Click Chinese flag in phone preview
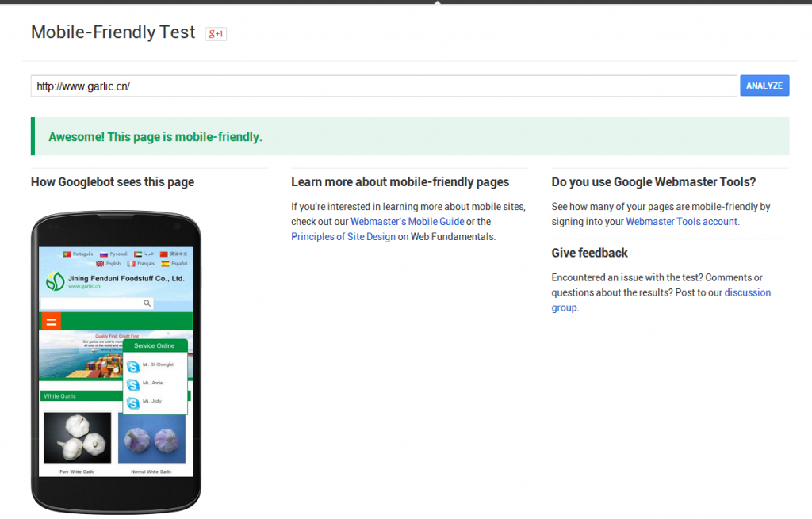Image resolution: width=812 pixels, height=519 pixels. (x=164, y=254)
